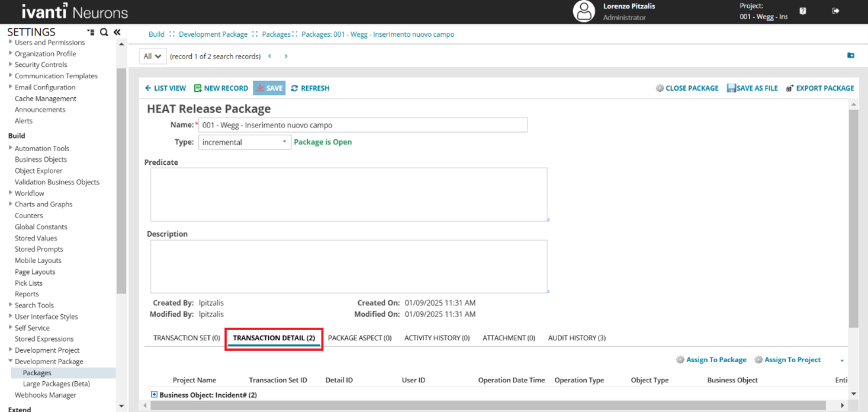
Task: Click the help question mark icon
Action: click(x=803, y=11)
